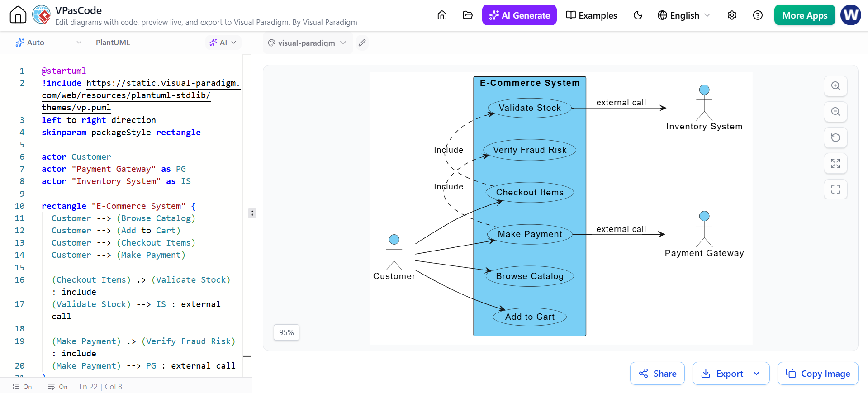This screenshot has width=868, height=393.
Task: Click the include URL link on line 2
Action: coord(141,95)
